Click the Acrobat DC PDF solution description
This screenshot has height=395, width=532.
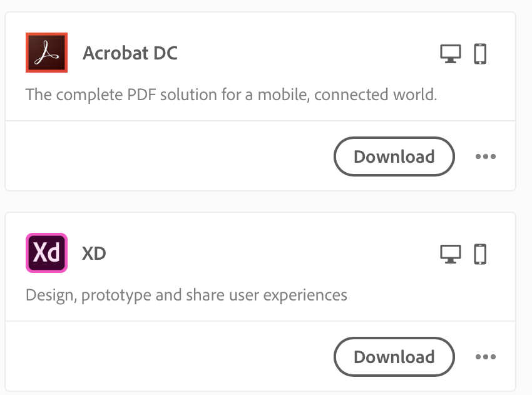(231, 95)
